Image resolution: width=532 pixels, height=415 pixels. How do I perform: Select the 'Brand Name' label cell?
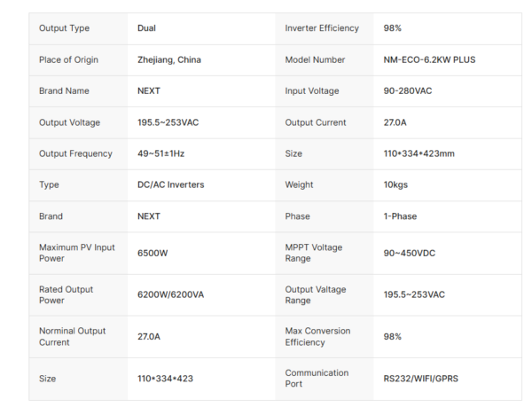click(x=64, y=91)
